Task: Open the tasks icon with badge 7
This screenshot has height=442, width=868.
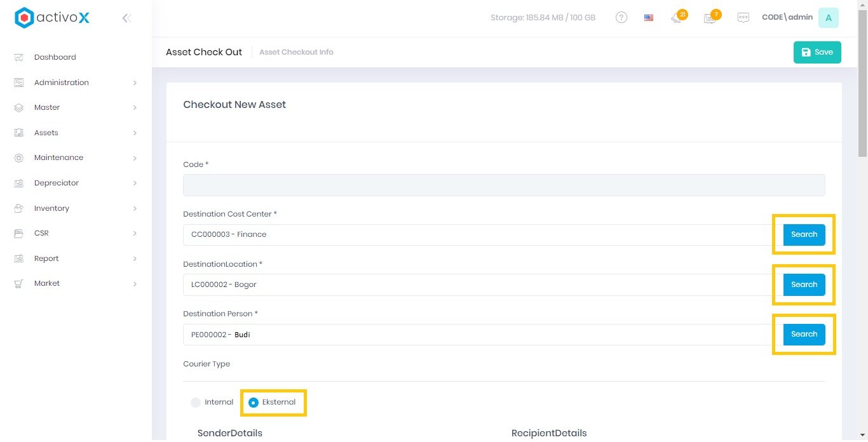Action: (710, 18)
